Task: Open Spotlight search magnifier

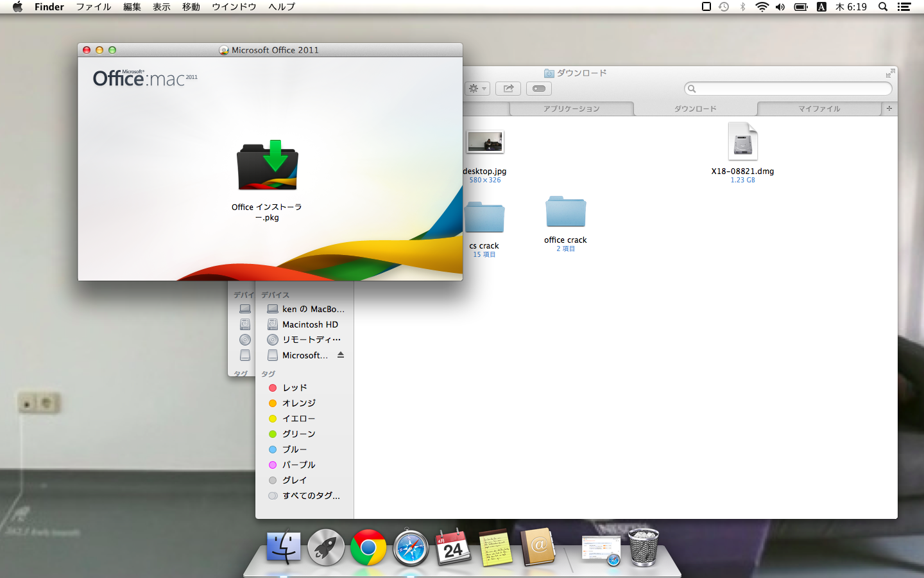Action: pos(883,7)
